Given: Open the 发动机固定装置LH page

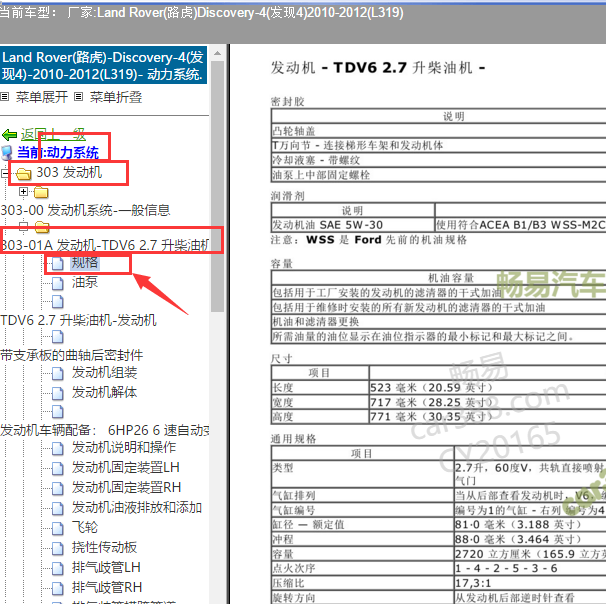Looking at the screenshot, I should pos(126,468).
